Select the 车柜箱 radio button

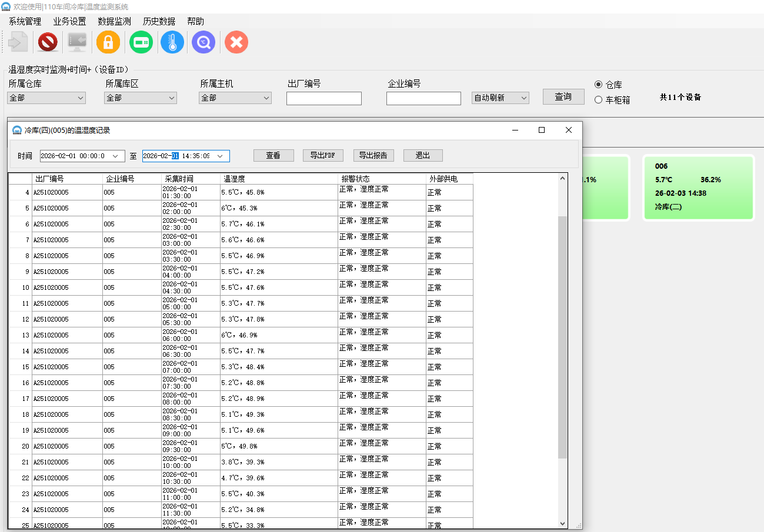(x=599, y=100)
